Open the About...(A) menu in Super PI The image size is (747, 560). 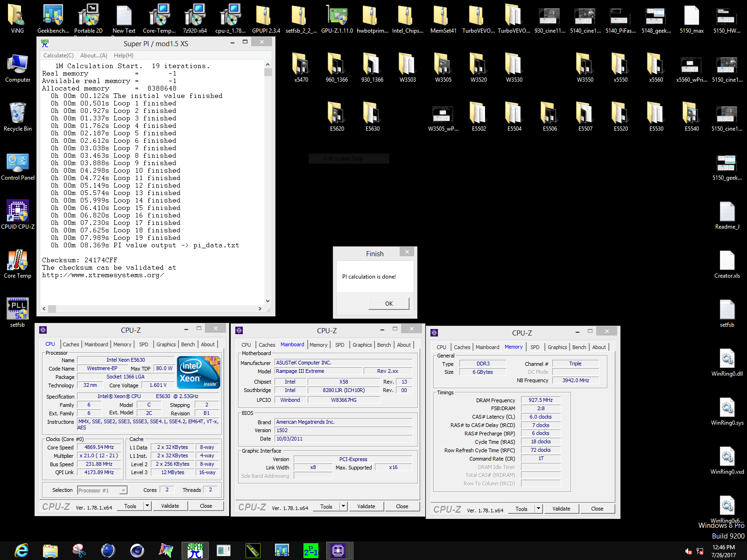[x=94, y=55]
